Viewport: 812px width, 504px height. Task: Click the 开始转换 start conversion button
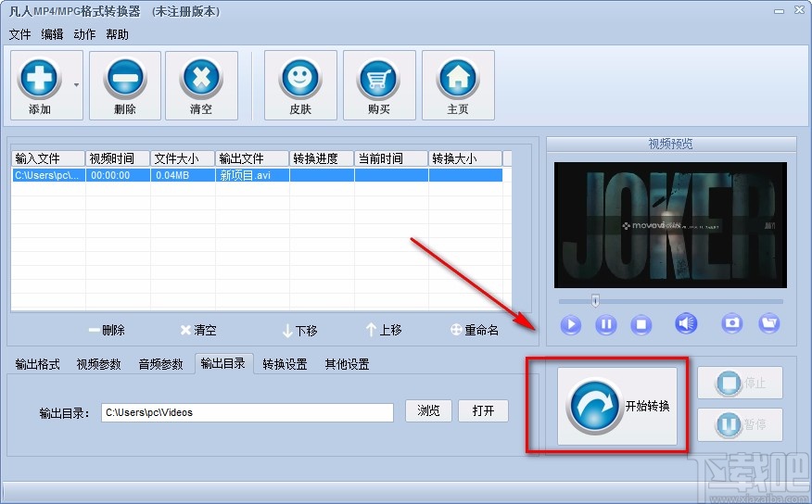(617, 406)
